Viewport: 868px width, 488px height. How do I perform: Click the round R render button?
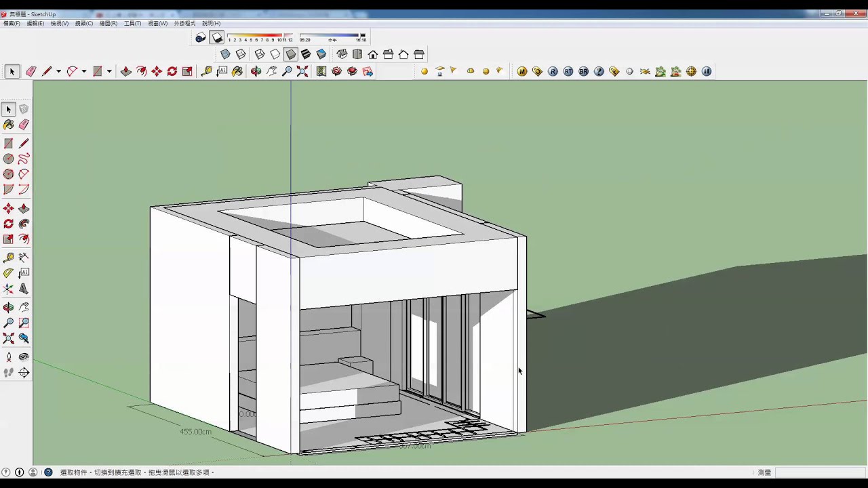(x=553, y=71)
